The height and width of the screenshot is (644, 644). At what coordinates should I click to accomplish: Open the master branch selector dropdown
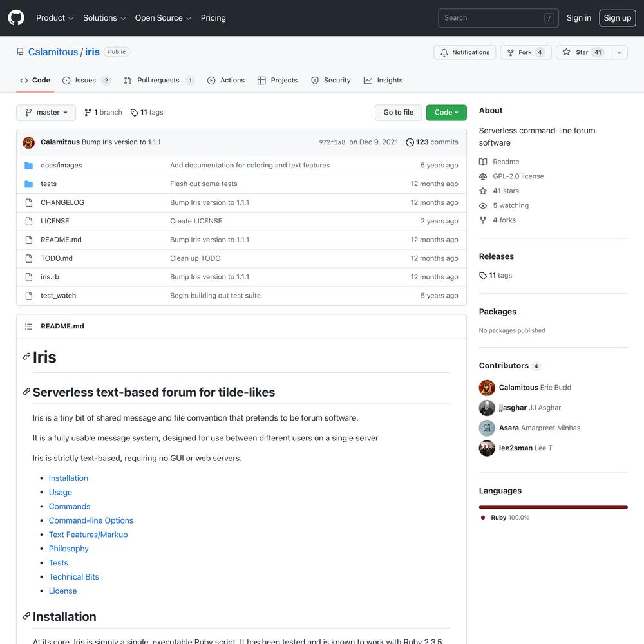pyautogui.click(x=46, y=113)
